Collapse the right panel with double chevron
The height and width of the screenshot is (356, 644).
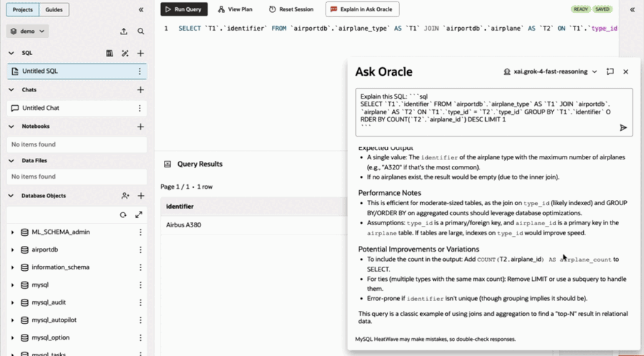(x=632, y=9)
